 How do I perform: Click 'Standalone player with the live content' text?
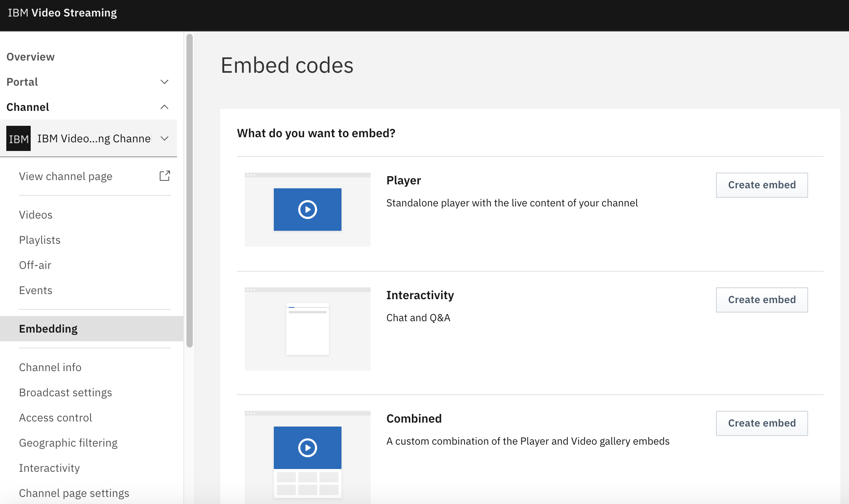pos(512,203)
